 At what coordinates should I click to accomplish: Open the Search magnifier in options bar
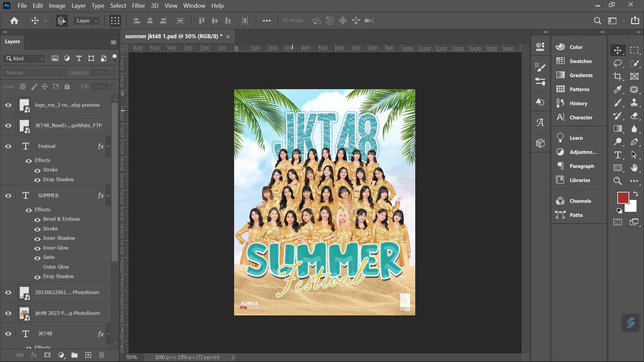597,20
